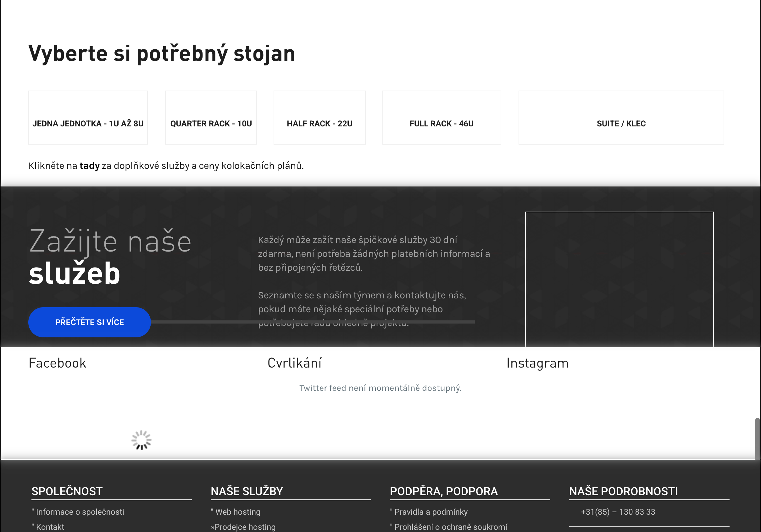The height and width of the screenshot is (532, 761).
Task: Click the blue "PŘEČTĚTE SI VÍCE" button
Action: click(x=90, y=322)
